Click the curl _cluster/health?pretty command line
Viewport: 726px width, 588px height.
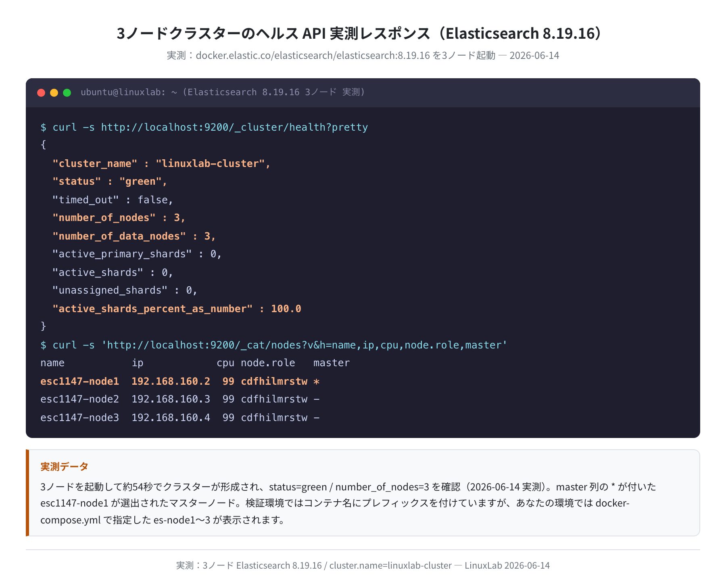click(204, 127)
